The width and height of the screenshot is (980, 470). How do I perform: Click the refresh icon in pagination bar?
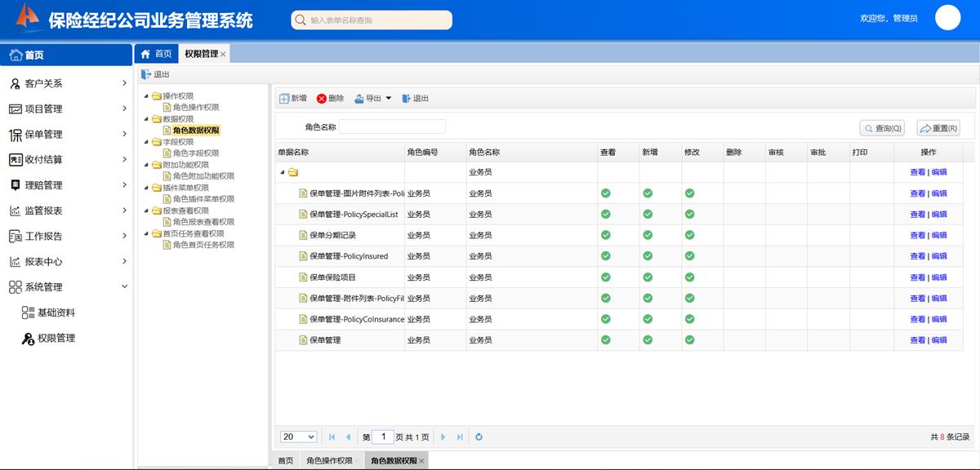(479, 437)
